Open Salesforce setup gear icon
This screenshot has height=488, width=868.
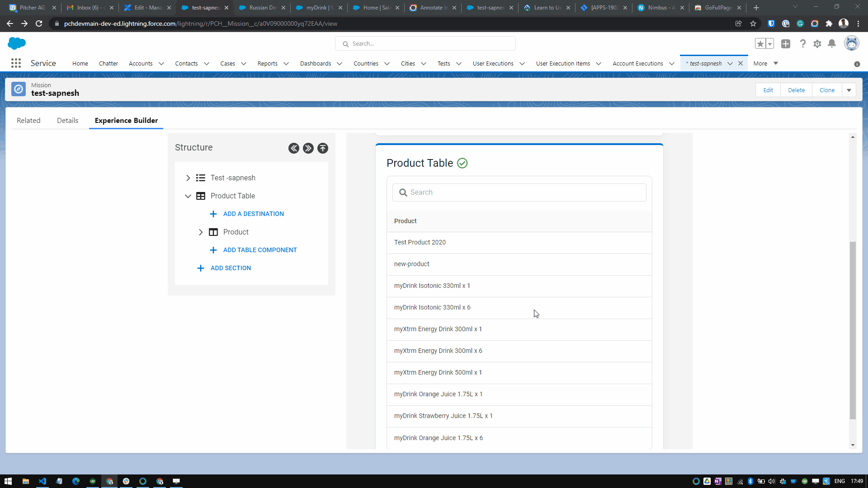pyautogui.click(x=817, y=44)
